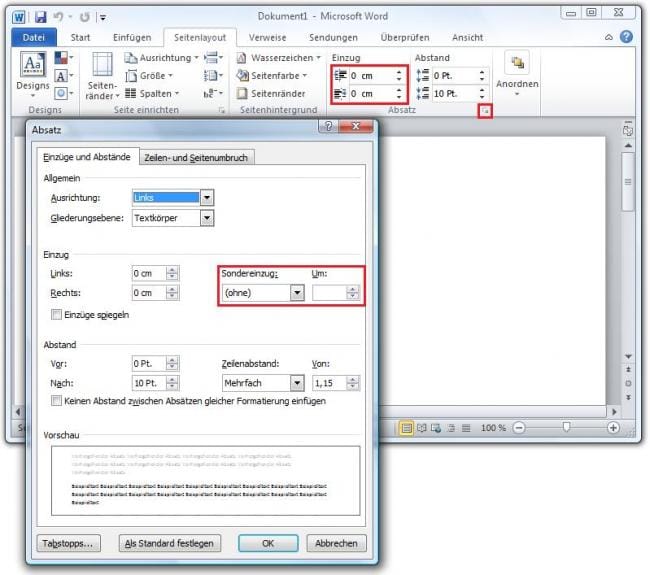Open the line numbers icon
Screen dimensions: 650x575
click(213, 75)
